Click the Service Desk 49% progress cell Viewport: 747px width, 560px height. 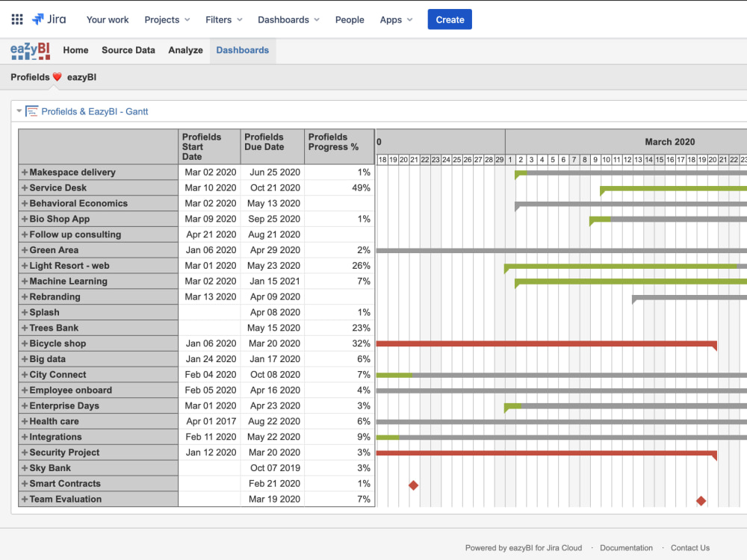click(x=339, y=187)
